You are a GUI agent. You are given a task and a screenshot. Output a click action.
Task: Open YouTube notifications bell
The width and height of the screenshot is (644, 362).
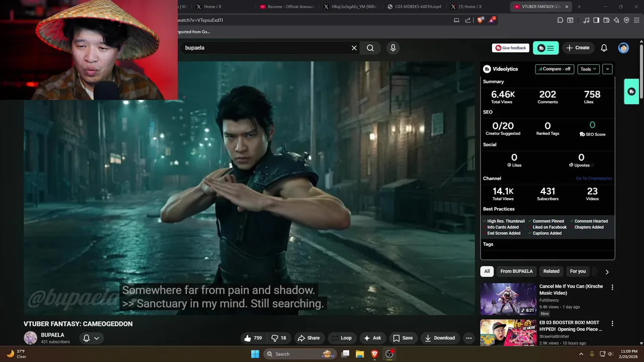pyautogui.click(x=604, y=48)
